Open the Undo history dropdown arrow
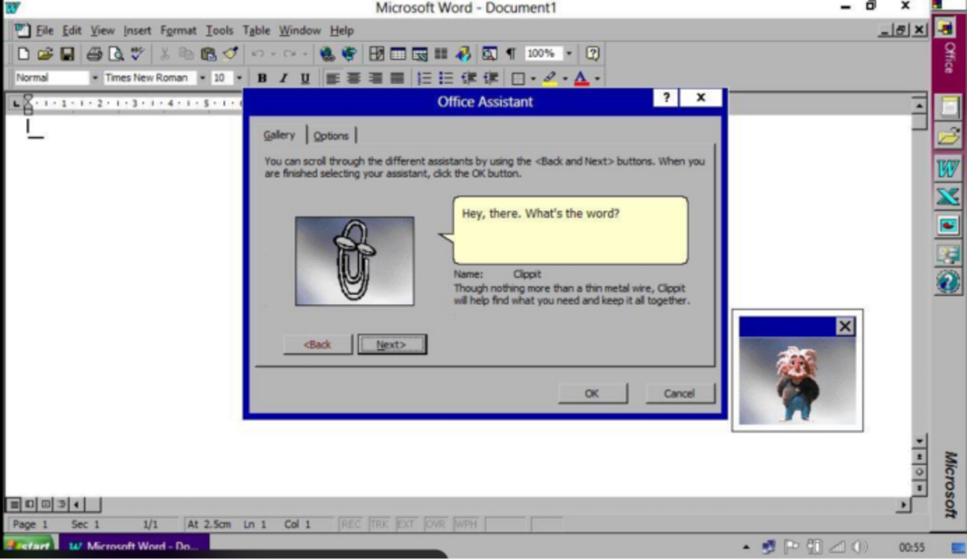 pos(273,54)
